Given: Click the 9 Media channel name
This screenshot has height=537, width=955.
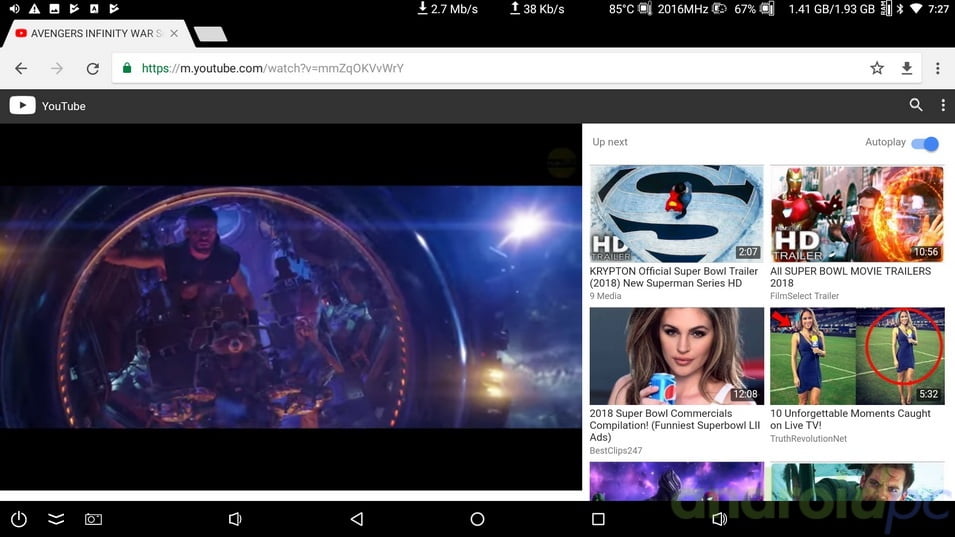Looking at the screenshot, I should (605, 296).
